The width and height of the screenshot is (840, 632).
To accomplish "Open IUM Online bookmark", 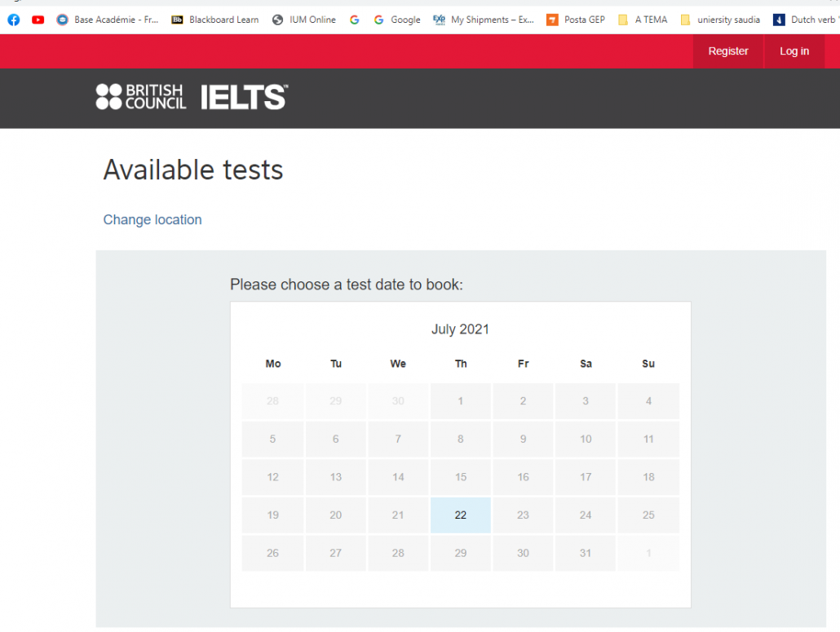I will [303, 20].
